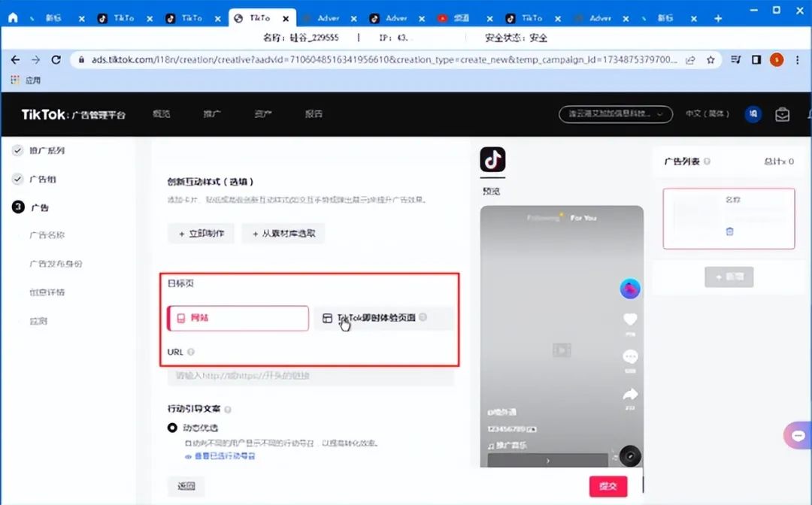Jump to 广告发布身份 section in sidebar
The height and width of the screenshot is (505, 812).
(x=56, y=264)
